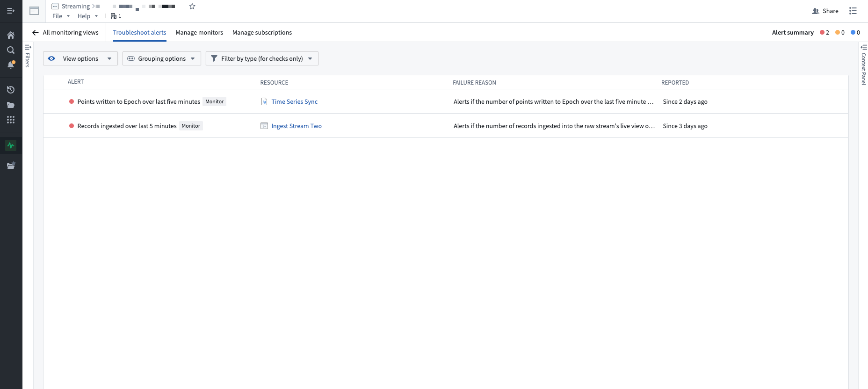Expand the left navigation sidebar menu
This screenshot has width=868, height=389.
(11, 11)
